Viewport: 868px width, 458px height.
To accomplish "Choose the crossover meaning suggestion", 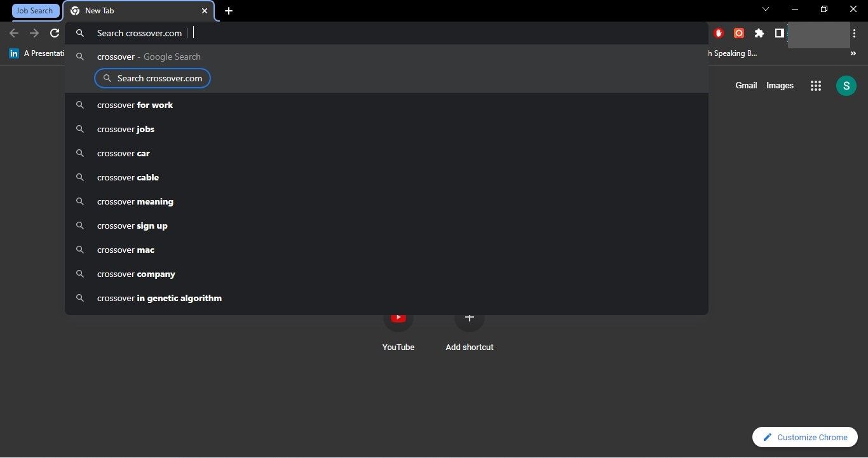I will (386, 201).
